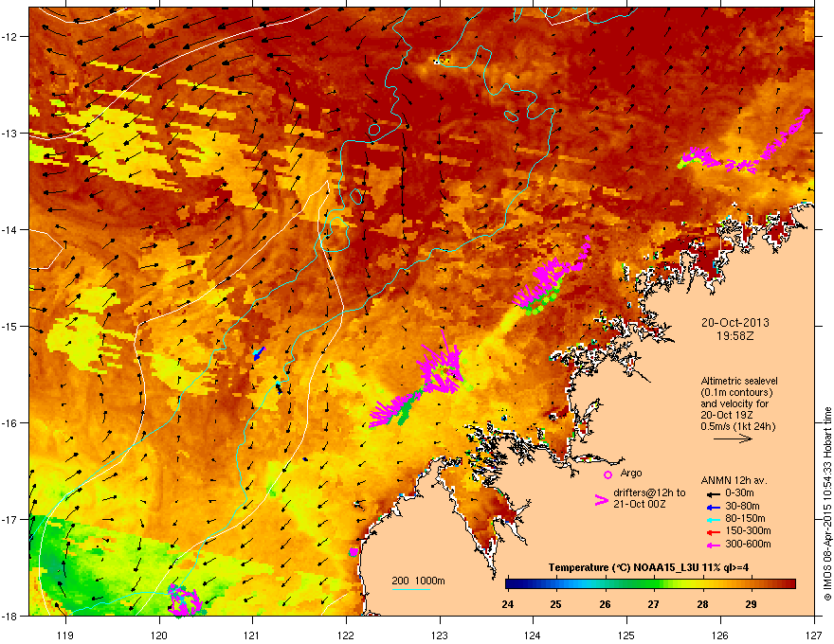
Task: Click the magenta 300-600m legend arrow
Action: pyautogui.click(x=712, y=545)
